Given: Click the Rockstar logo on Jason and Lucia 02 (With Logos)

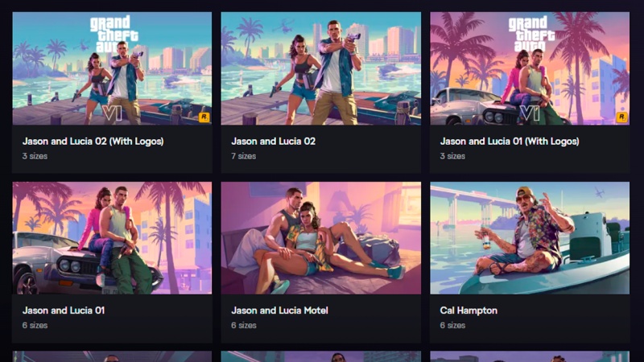Looking at the screenshot, I should coord(204,117).
